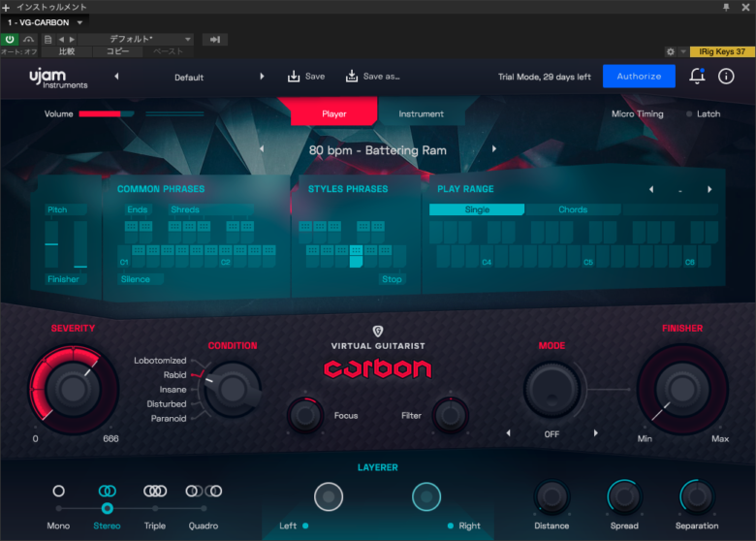The height and width of the screenshot is (541, 756).
Task: Set layerer slider to Quadro dot
Action: click(204, 508)
